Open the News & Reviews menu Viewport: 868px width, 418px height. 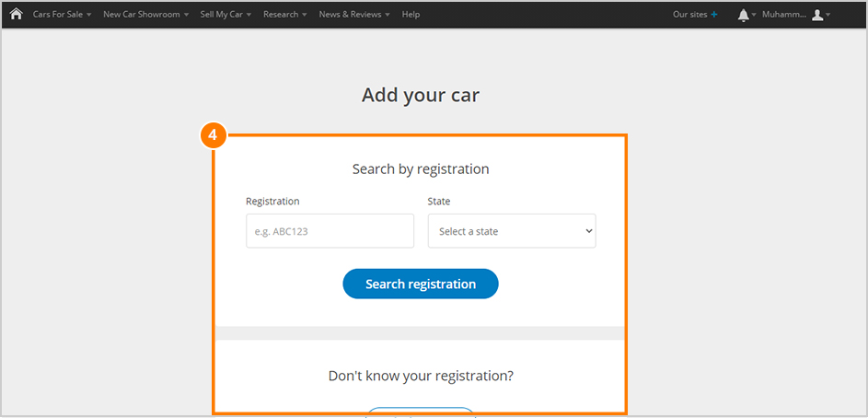[354, 15]
